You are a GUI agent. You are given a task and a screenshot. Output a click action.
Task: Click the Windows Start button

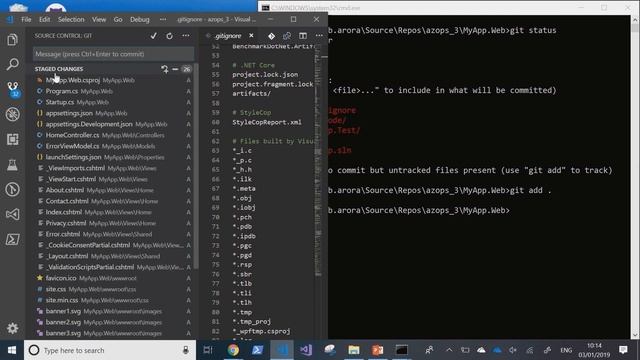[12, 350]
